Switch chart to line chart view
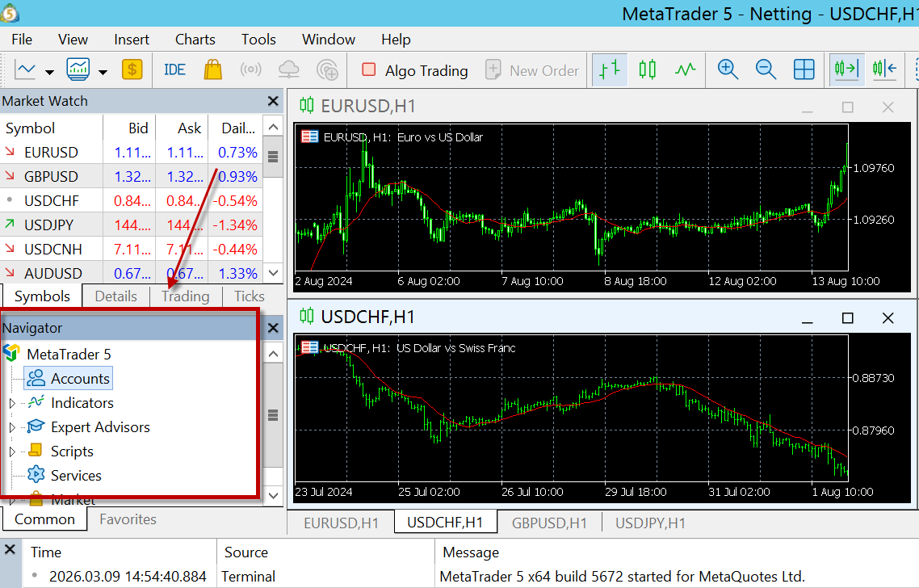This screenshot has width=919, height=588. 685,70
